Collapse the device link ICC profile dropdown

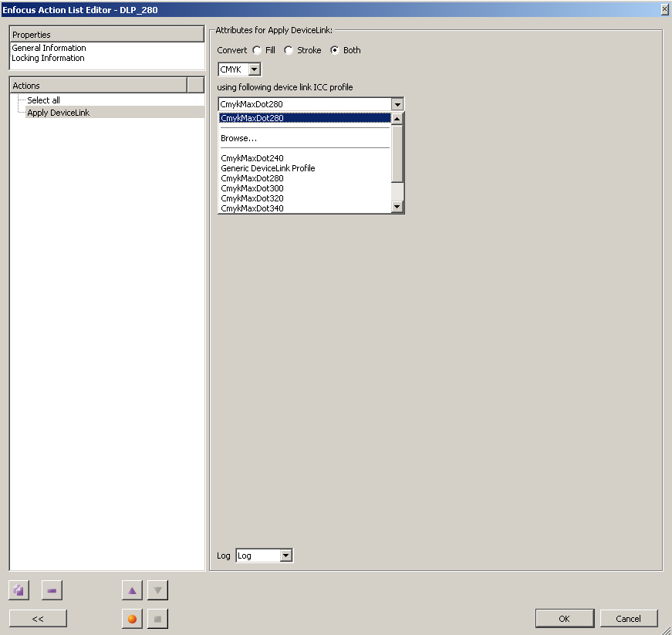pos(397,104)
